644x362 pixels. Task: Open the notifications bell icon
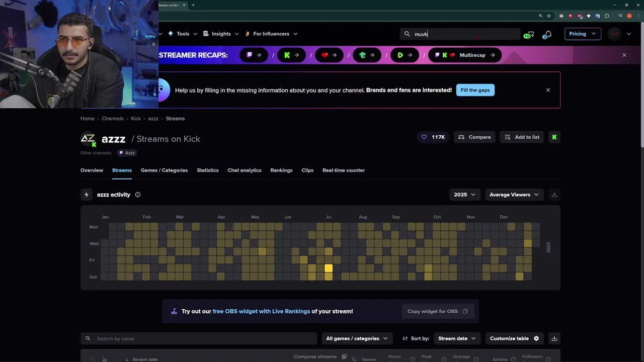click(547, 34)
